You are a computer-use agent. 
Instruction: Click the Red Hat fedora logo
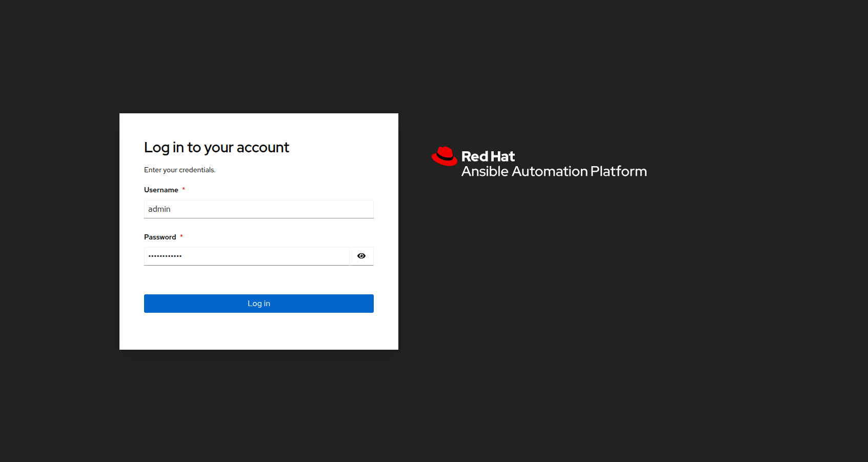[x=444, y=156]
